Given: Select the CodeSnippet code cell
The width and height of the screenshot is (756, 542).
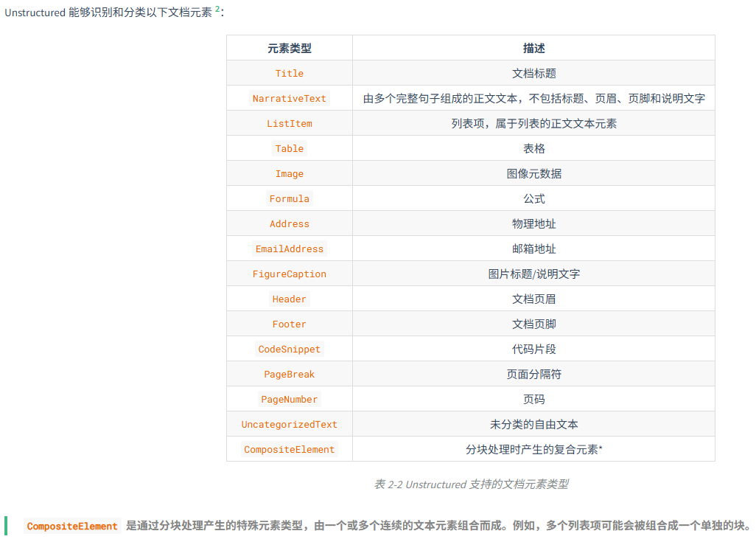Looking at the screenshot, I should pyautogui.click(x=290, y=350).
